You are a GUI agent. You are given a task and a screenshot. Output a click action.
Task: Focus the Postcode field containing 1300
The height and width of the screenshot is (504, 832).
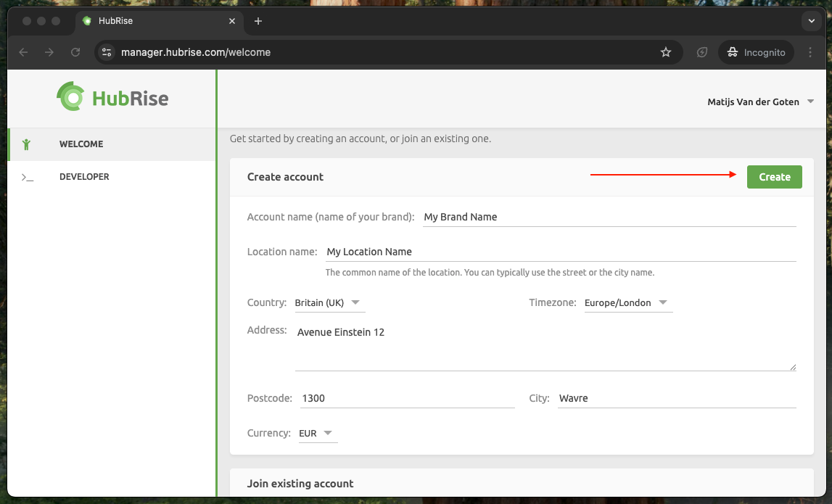point(406,398)
